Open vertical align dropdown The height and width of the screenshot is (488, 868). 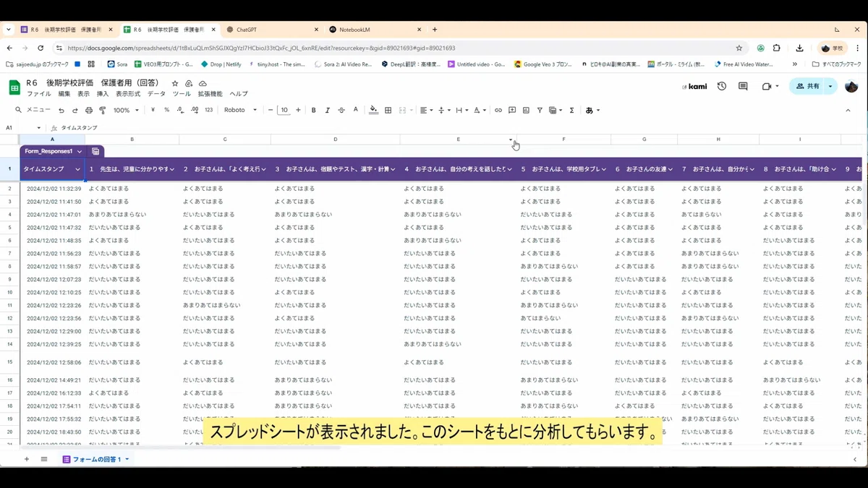[x=443, y=111]
